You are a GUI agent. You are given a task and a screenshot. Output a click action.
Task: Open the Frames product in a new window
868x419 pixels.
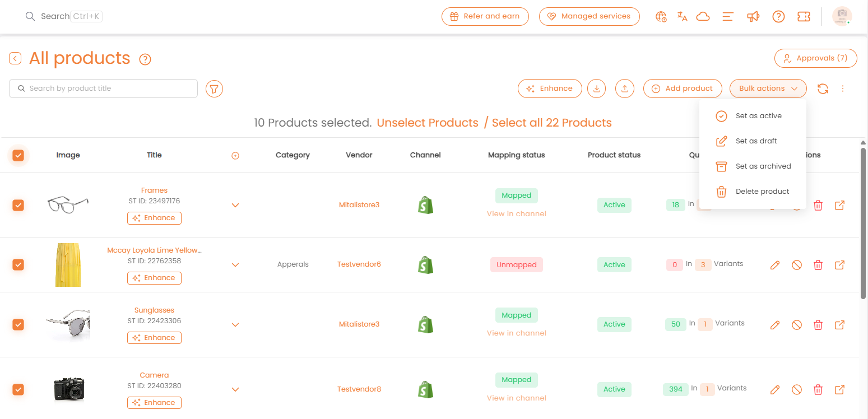pos(839,205)
